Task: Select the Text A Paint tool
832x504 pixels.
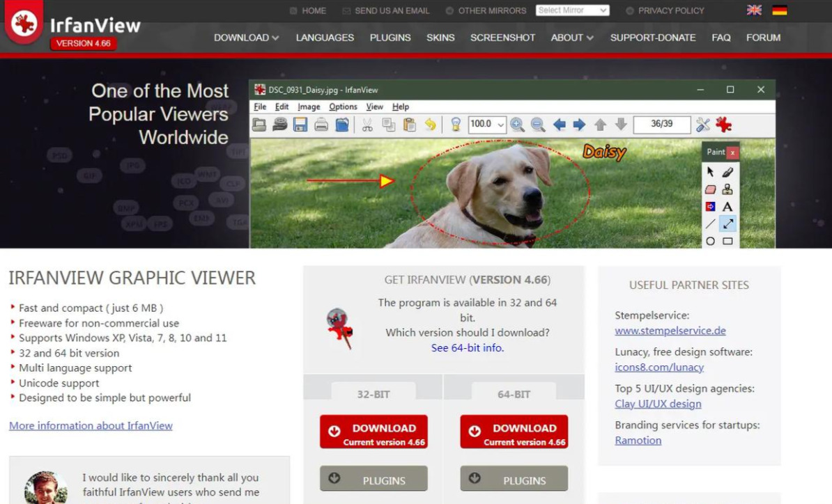Action: [727, 206]
